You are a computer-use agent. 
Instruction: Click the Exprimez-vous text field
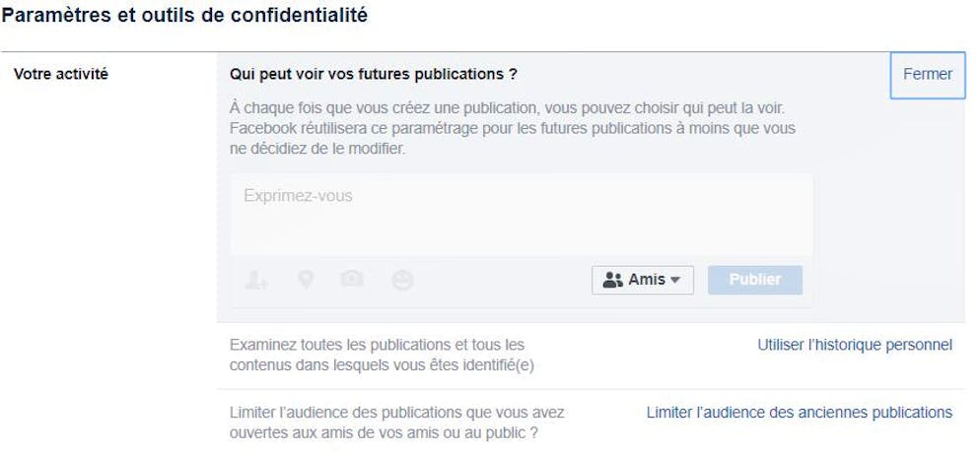tap(522, 214)
